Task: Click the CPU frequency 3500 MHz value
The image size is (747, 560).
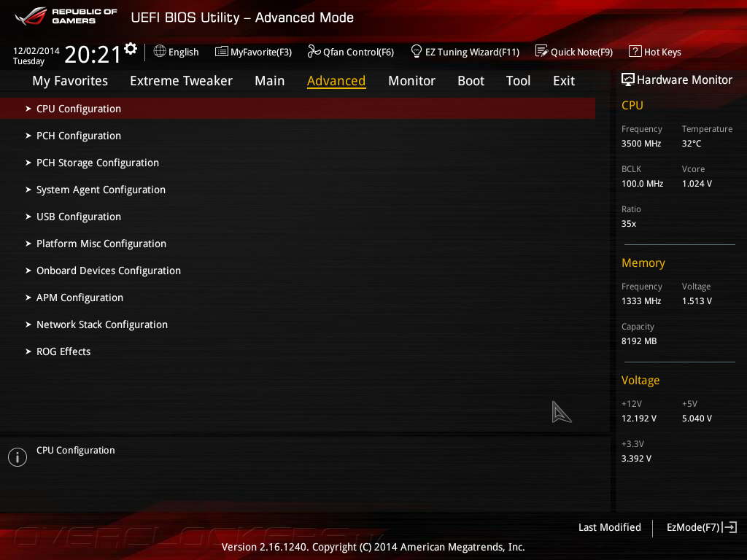Action: tap(641, 144)
